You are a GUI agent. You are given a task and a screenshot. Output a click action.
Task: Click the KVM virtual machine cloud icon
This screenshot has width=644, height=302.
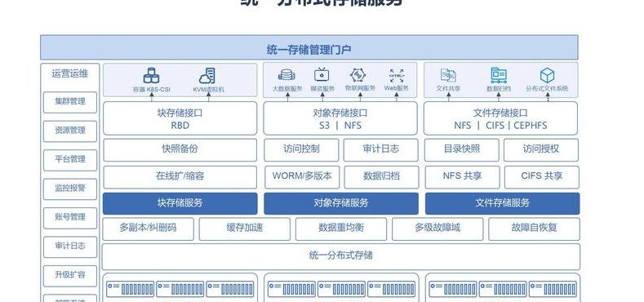point(207,76)
